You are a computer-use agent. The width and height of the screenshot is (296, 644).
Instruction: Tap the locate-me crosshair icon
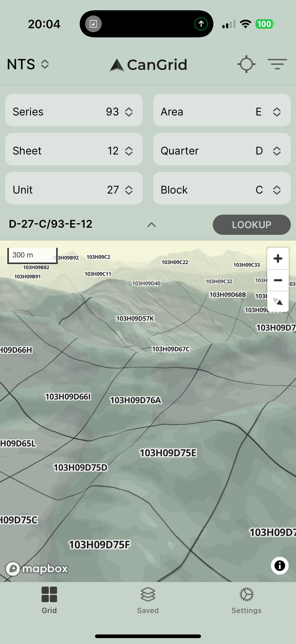[x=246, y=64]
